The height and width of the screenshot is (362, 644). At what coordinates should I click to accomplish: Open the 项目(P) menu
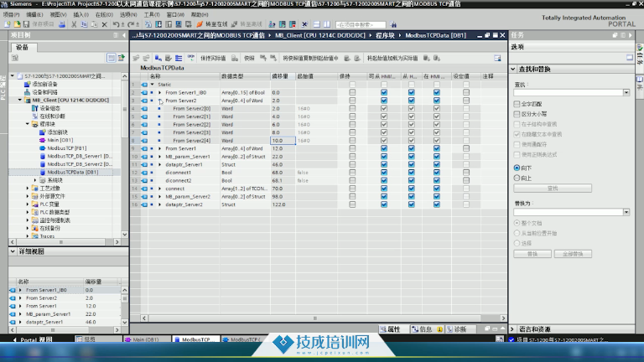point(11,14)
